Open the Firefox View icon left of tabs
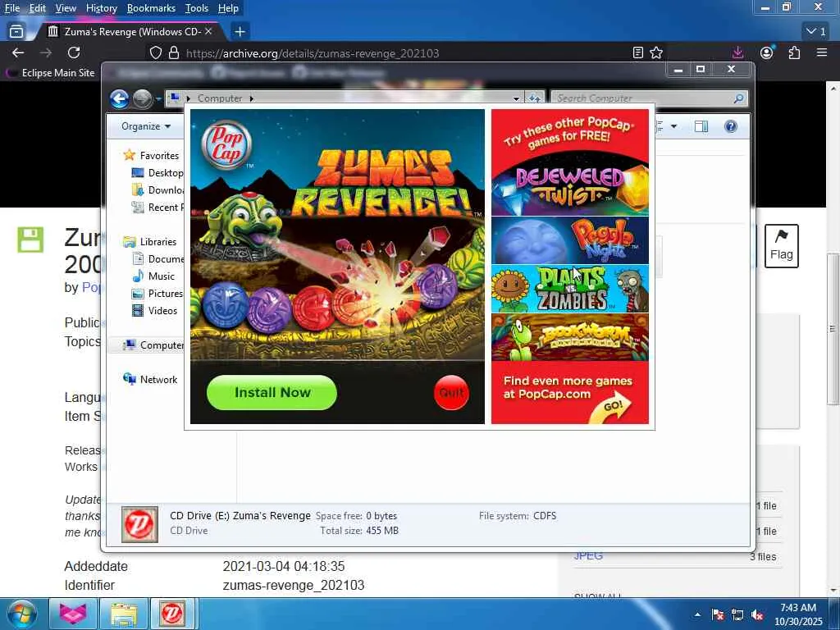 click(x=16, y=32)
